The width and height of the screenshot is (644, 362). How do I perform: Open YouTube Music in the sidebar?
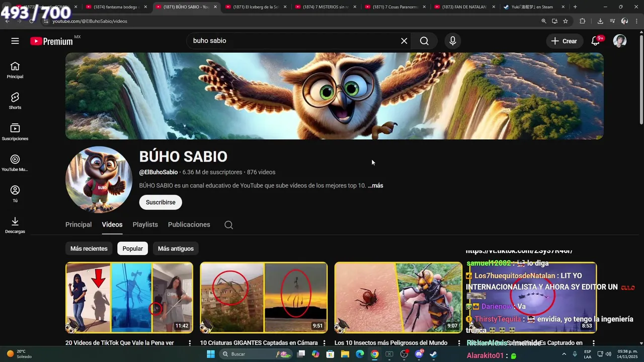pyautogui.click(x=15, y=163)
